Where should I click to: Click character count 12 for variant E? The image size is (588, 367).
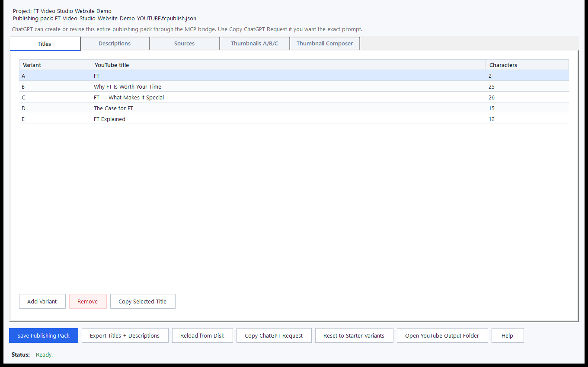[x=492, y=119]
